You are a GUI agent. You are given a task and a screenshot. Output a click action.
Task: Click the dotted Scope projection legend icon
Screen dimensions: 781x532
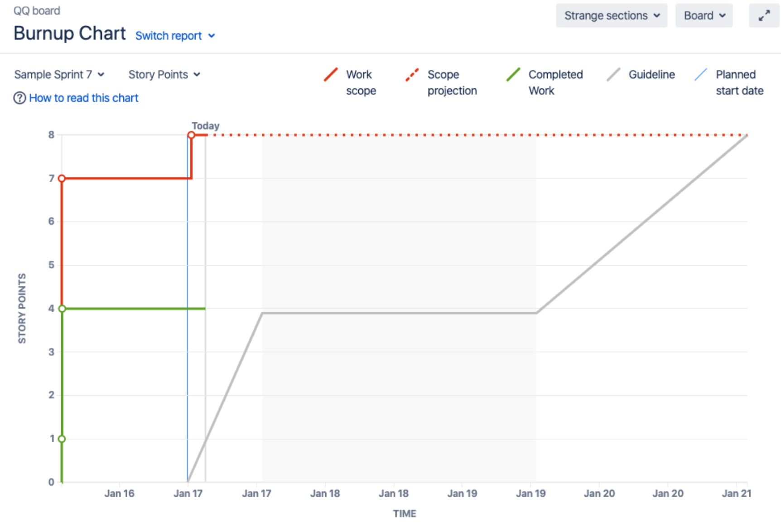(x=411, y=75)
